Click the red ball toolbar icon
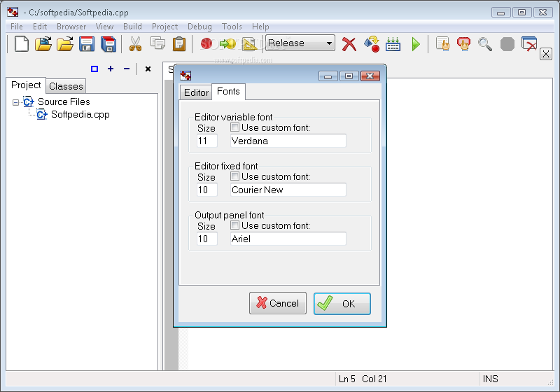The image size is (560, 392). tap(206, 43)
